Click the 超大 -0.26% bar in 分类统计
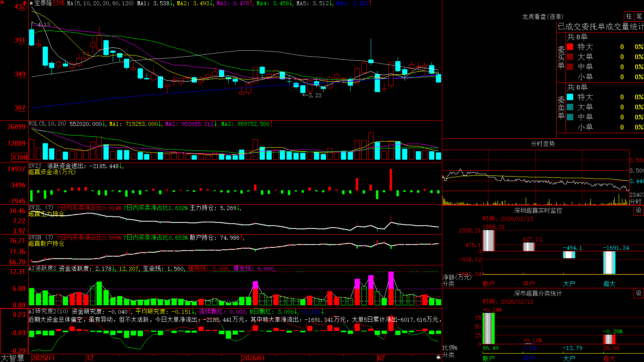644x362 pixels. (x=609, y=339)
